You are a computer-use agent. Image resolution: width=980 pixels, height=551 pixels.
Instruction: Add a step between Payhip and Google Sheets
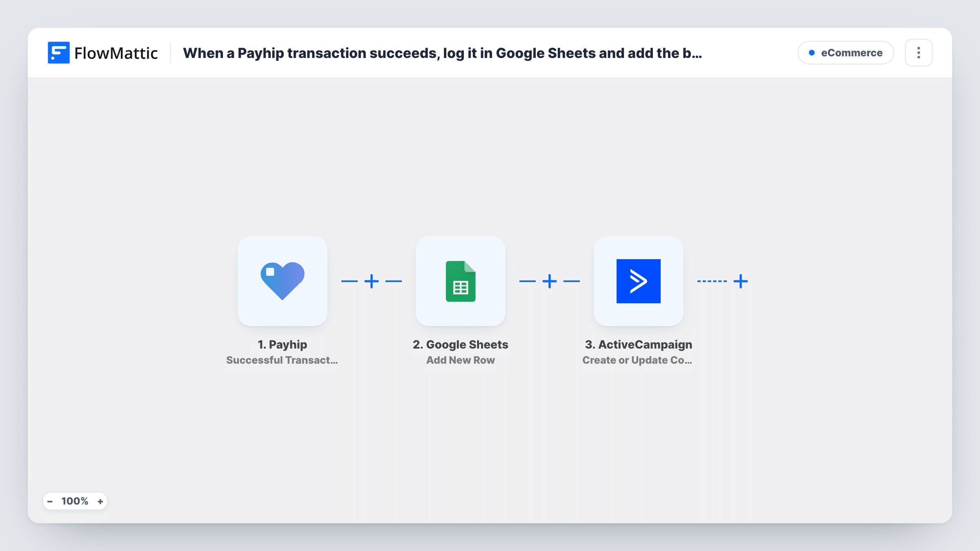372,281
